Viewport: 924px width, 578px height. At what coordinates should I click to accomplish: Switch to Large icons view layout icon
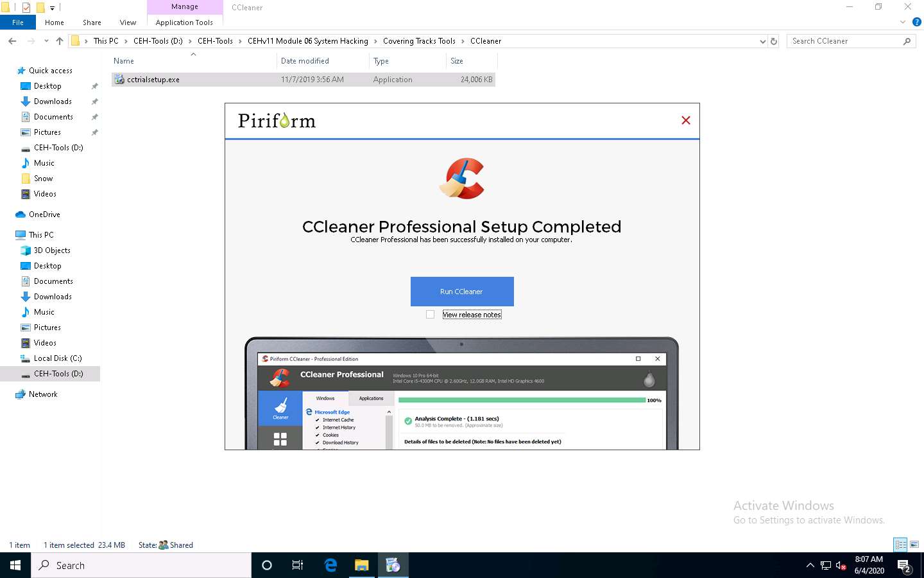point(914,545)
